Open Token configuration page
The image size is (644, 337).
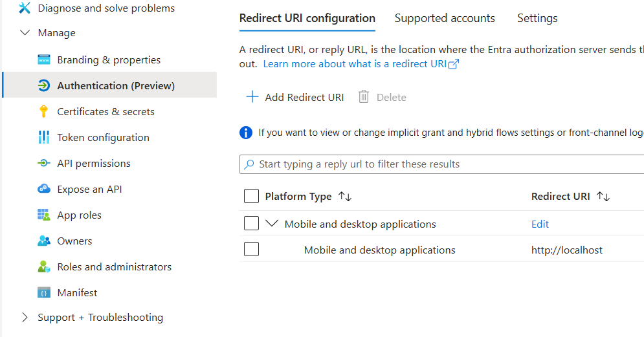coord(103,138)
